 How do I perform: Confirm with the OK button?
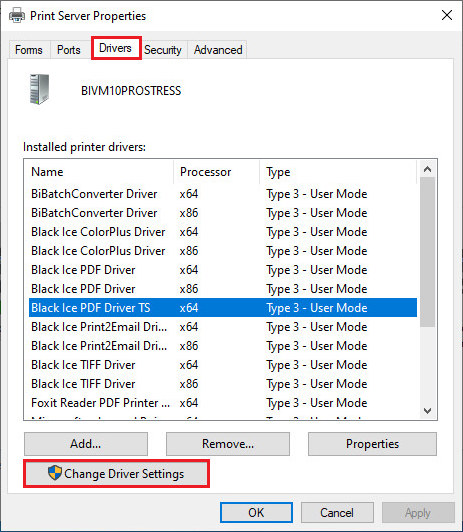(x=256, y=513)
